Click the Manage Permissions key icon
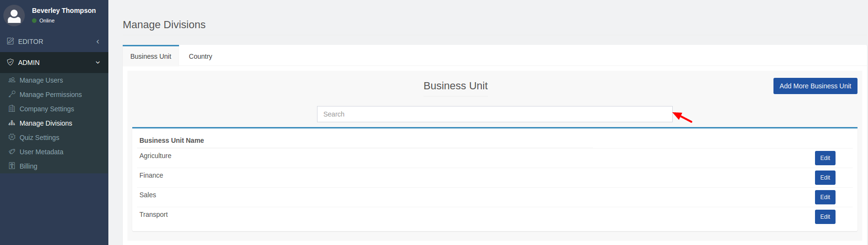Screen dimensions: 868x245 point(12,95)
